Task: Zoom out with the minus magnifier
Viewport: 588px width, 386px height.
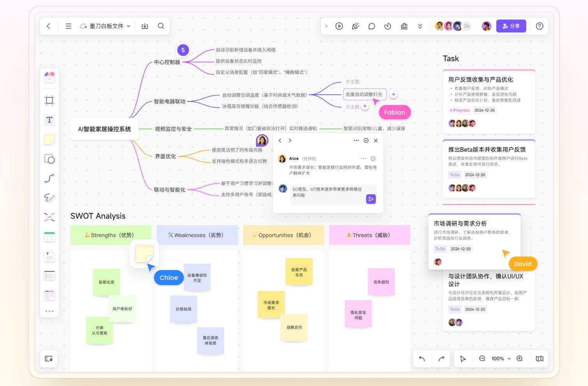Action: click(x=482, y=359)
